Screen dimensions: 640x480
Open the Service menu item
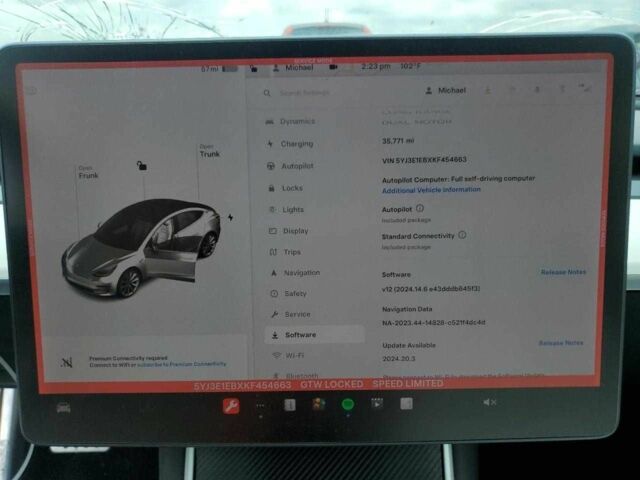296,314
